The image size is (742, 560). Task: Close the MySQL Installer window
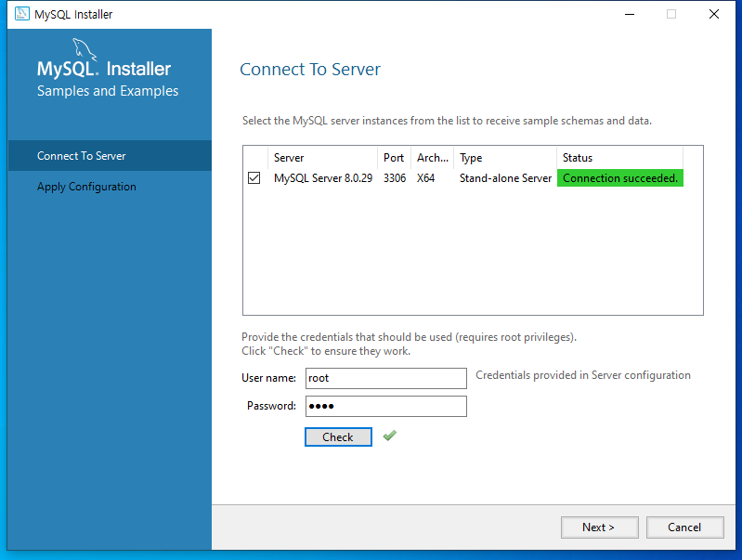pyautogui.click(x=714, y=14)
